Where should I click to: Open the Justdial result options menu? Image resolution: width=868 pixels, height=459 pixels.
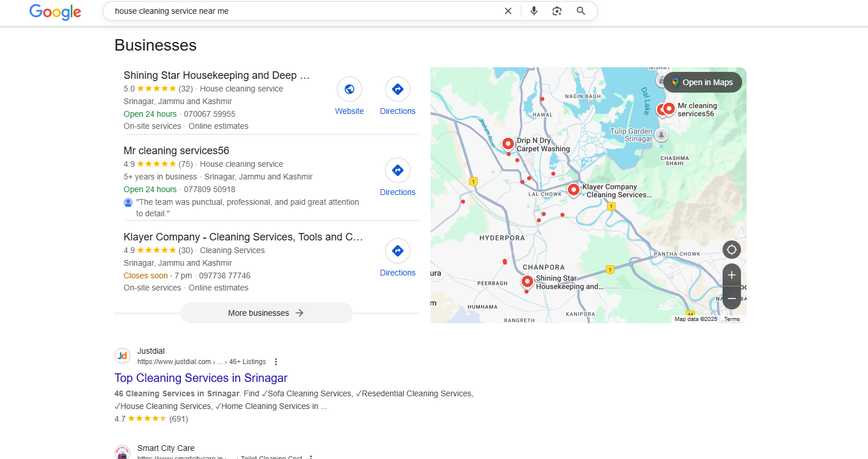click(x=276, y=362)
